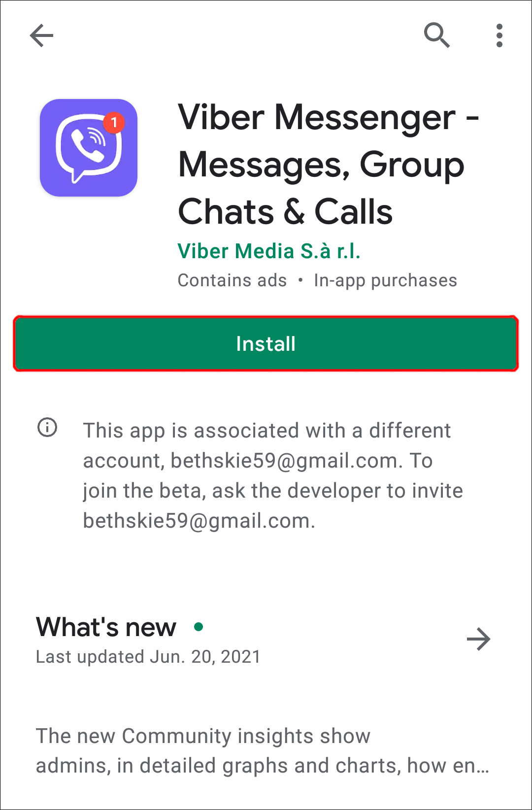Image resolution: width=532 pixels, height=810 pixels.
Task: Tap the red notification badge on Viber logo
Action: click(114, 122)
